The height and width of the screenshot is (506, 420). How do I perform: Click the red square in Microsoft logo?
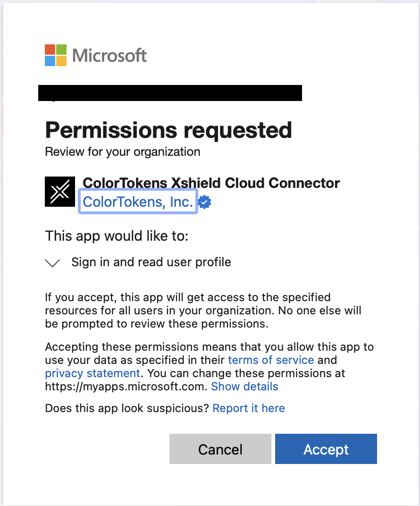(49, 49)
